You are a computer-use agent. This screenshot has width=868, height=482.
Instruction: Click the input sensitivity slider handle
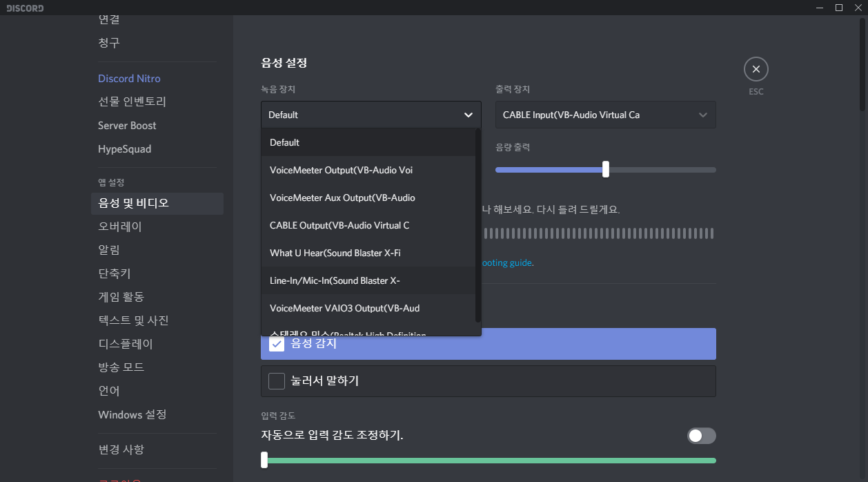(x=264, y=460)
